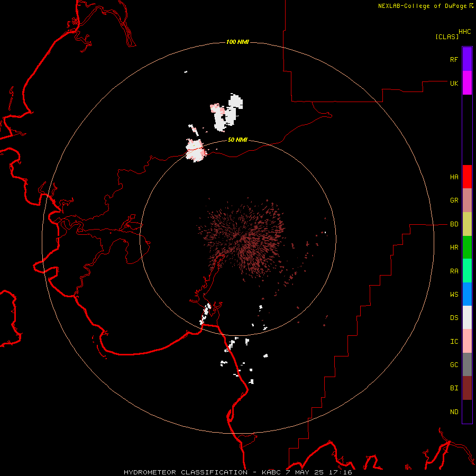
Task: Click the BD yellow legend swatch
Action: coord(467,224)
